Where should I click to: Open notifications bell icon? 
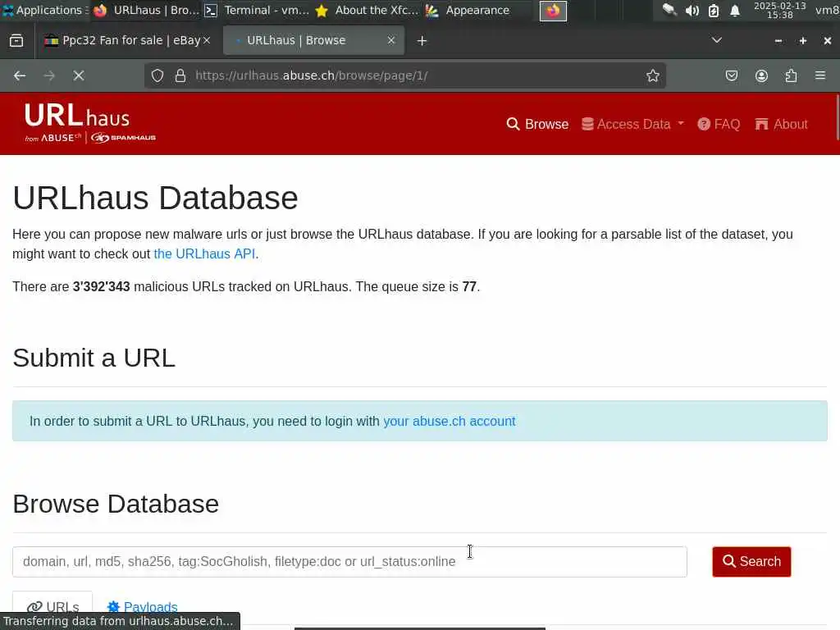pos(735,11)
